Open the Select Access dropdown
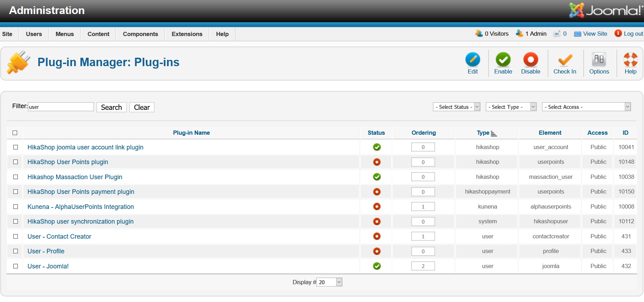 click(586, 107)
